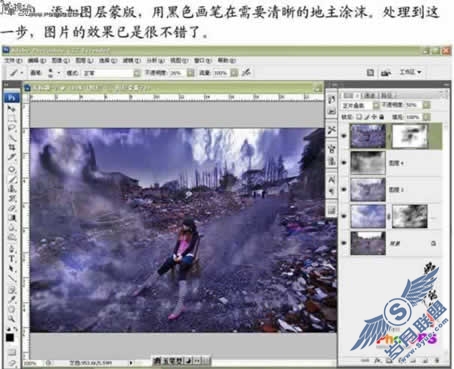
Task: Open the workspace dropdown
Action: click(411, 72)
